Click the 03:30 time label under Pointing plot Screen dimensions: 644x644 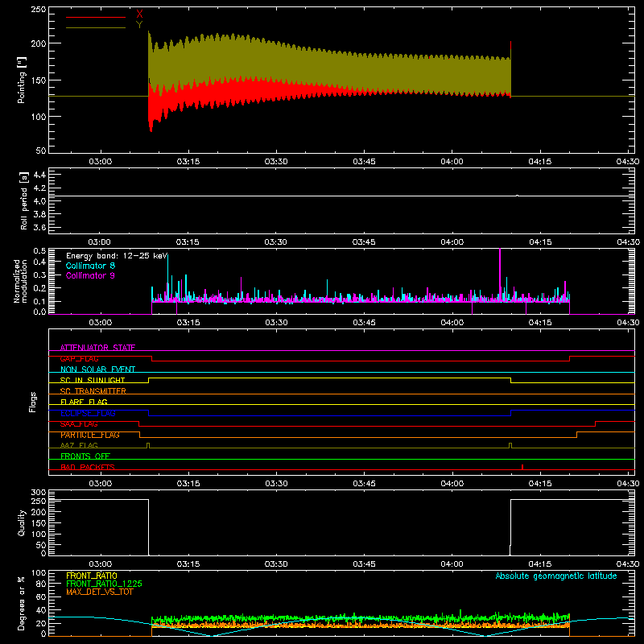coord(276,162)
